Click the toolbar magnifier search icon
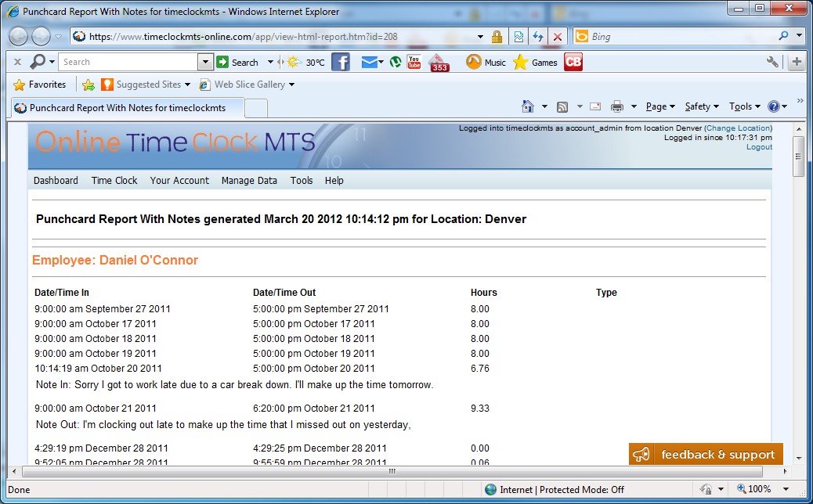 [38, 62]
